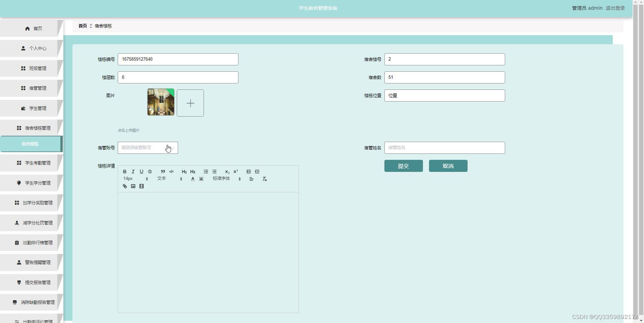Clear text formatting in the editor

(x=265, y=179)
